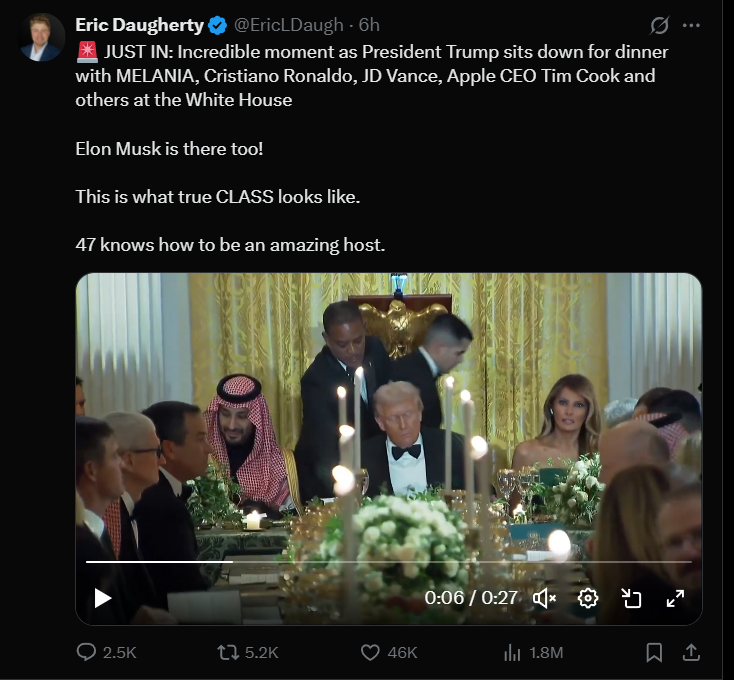Play the dinner video

coord(103,598)
